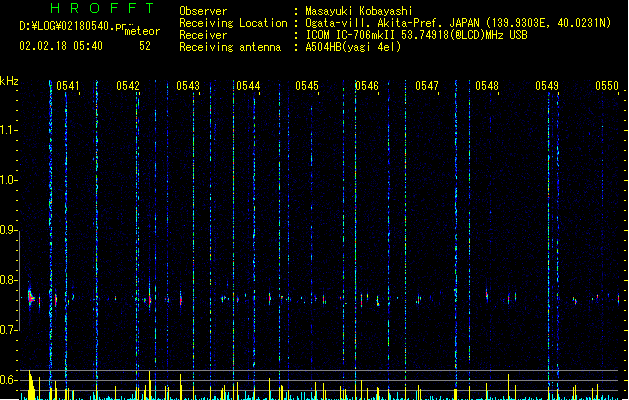Click the Receiving Location label
The width and height of the screenshot is (629, 400).
[x=233, y=23]
